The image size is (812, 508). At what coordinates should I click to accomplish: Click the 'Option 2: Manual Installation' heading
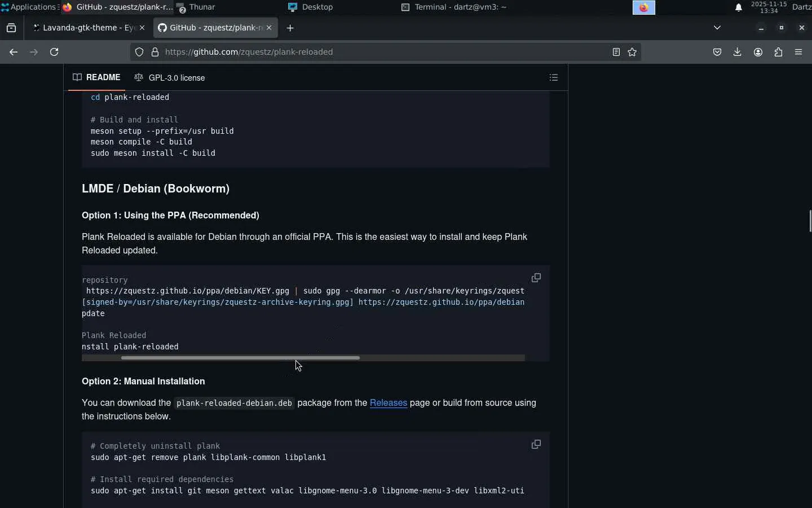coord(143,382)
